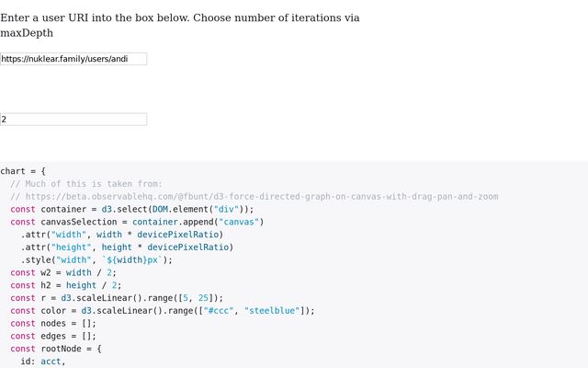Place cursor on const w2 line
This screenshot has width=588, height=368.
coord(63,272)
